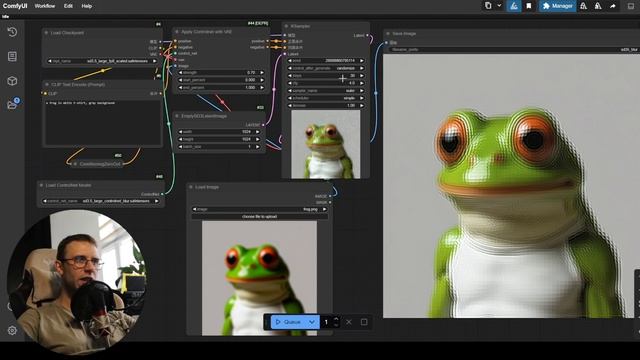Decrease height with its left arrow
This screenshot has width=640, height=360.
(x=180, y=139)
